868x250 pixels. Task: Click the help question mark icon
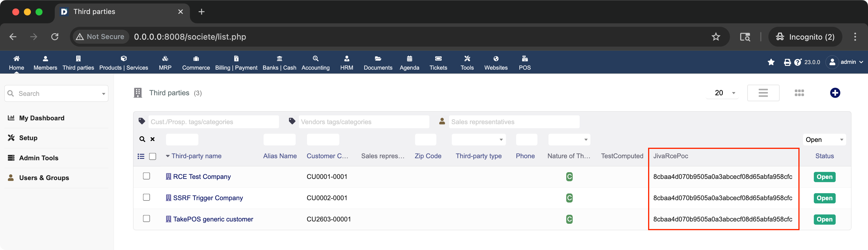tap(798, 62)
